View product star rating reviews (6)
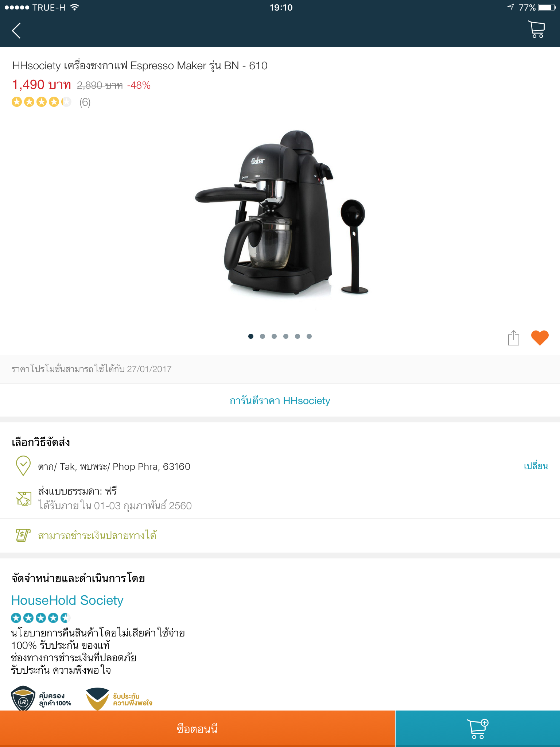Screen dimensions: 560x747 pos(51,102)
